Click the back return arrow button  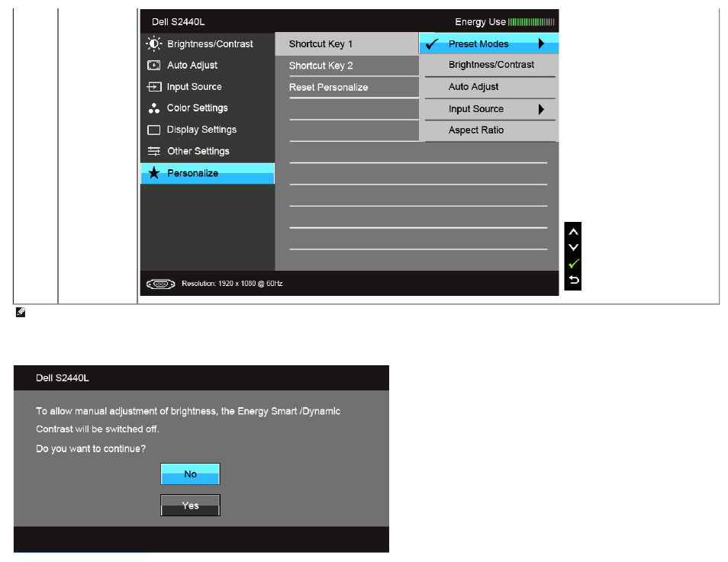[573, 280]
